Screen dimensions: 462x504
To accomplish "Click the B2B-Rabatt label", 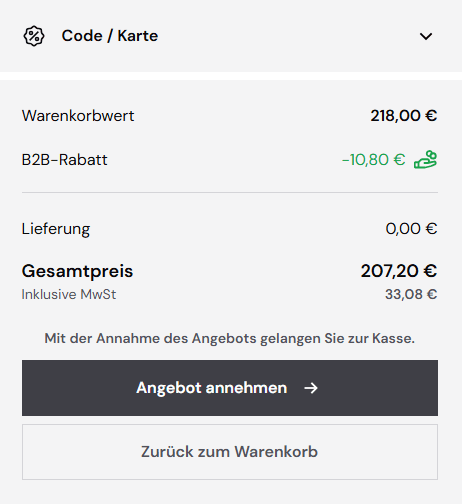I will pos(65,160).
